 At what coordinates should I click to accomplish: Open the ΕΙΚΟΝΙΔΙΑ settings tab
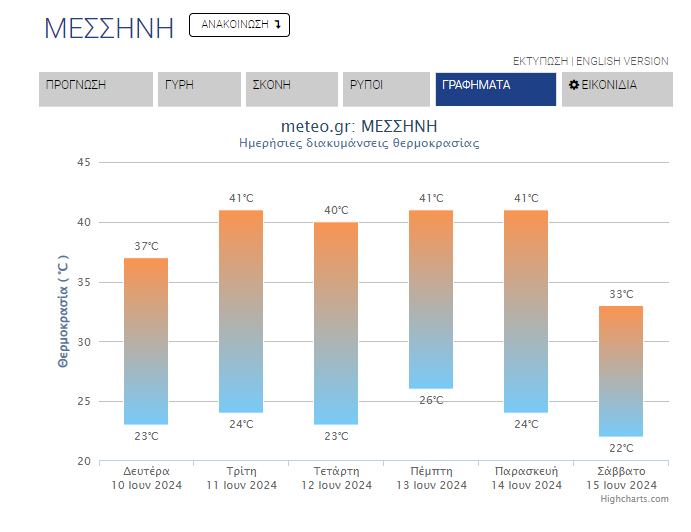(617, 89)
